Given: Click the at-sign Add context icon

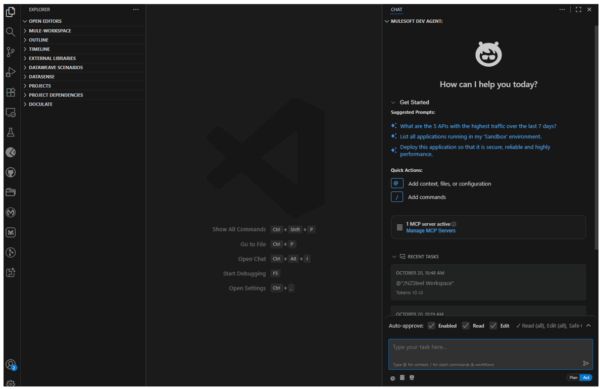Looking at the screenshot, I should tap(397, 183).
